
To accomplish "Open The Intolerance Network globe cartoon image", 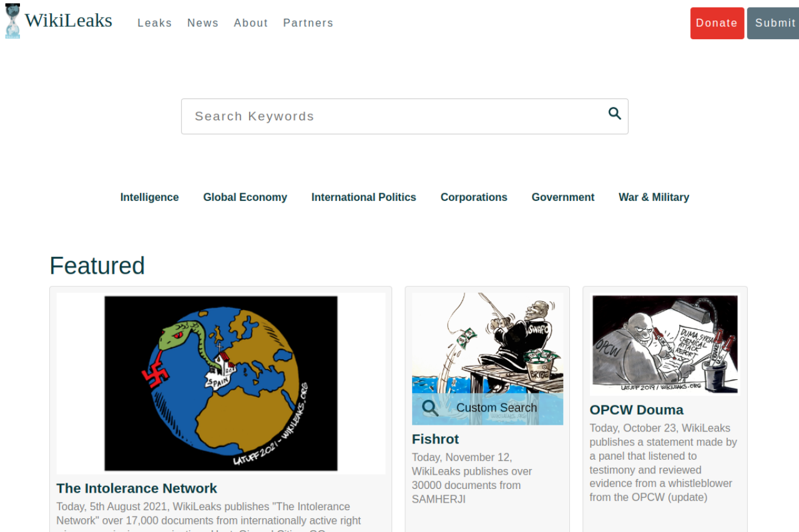I will (221, 383).
